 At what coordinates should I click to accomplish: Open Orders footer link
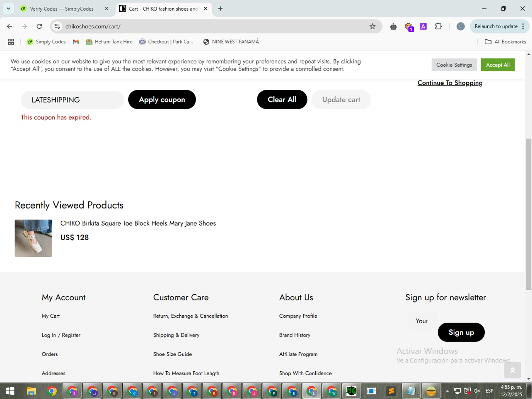(x=50, y=354)
